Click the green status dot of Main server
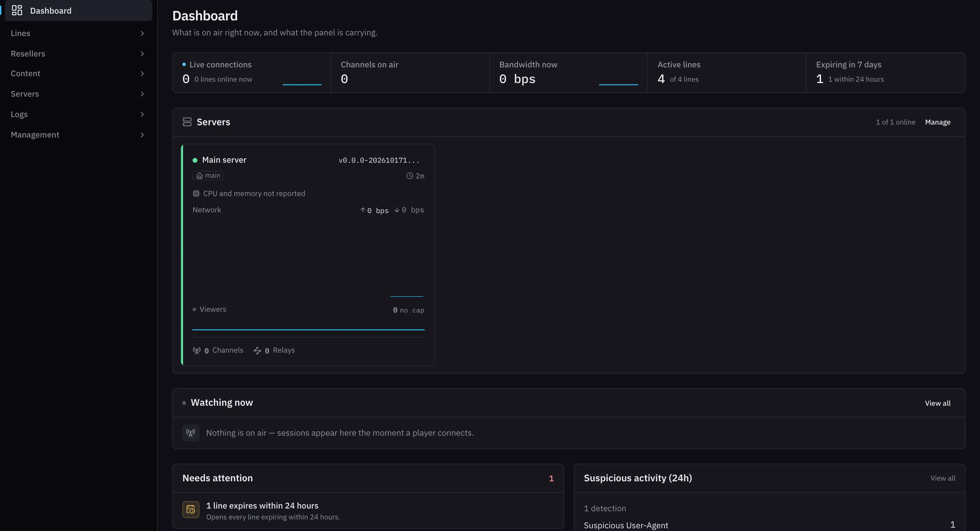Image resolution: width=980 pixels, height=531 pixels. 195,160
